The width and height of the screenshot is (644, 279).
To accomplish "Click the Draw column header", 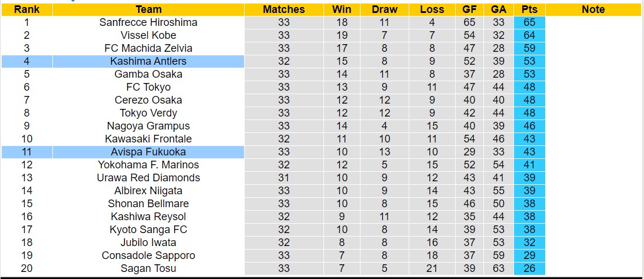I will tap(385, 9).
